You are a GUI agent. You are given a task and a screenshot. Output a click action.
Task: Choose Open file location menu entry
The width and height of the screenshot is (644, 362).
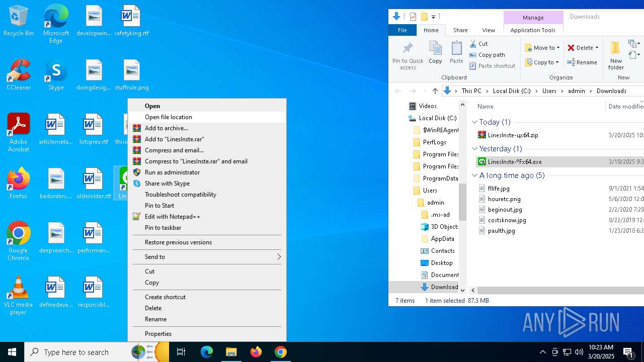tap(207, 117)
